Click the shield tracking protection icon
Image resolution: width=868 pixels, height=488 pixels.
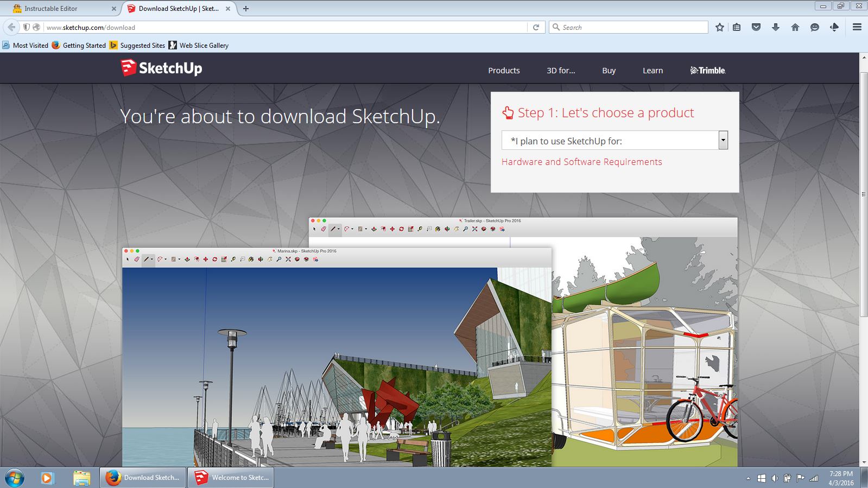tap(26, 27)
